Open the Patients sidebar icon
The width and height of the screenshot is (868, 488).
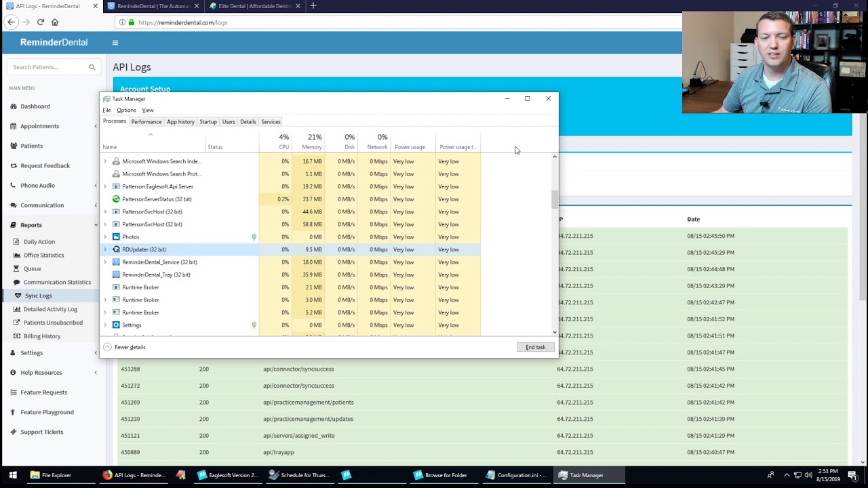point(14,146)
